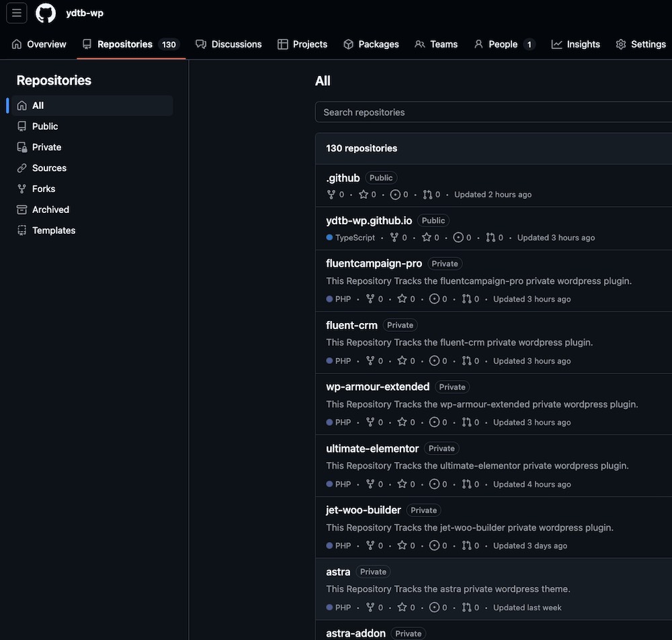Click the Overview home icon

click(17, 44)
